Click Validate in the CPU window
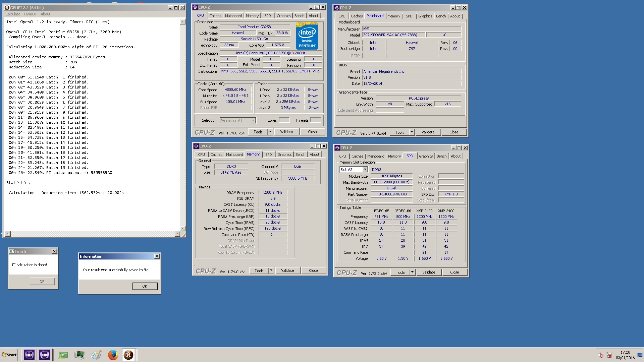 coord(286,132)
